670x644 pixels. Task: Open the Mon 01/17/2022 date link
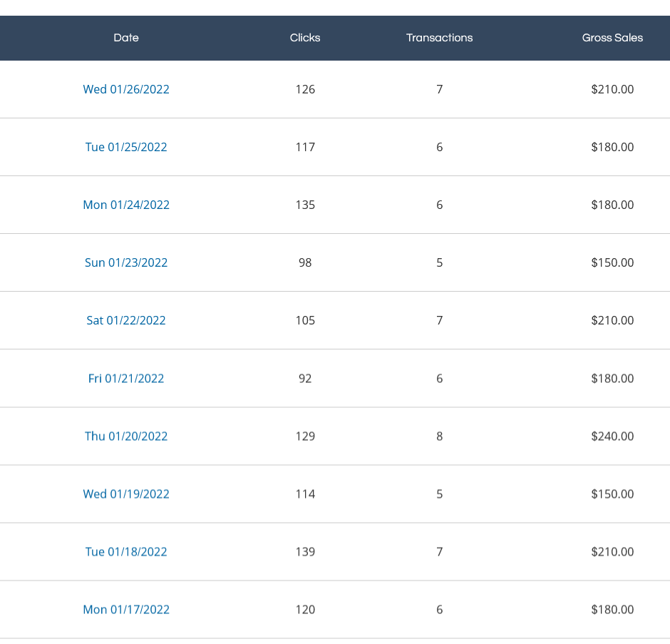(x=126, y=609)
